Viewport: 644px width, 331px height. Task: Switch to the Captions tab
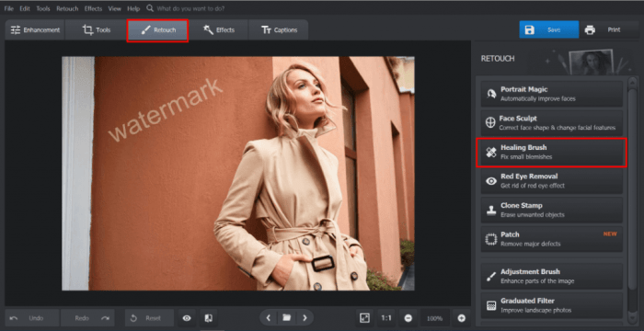click(x=279, y=30)
